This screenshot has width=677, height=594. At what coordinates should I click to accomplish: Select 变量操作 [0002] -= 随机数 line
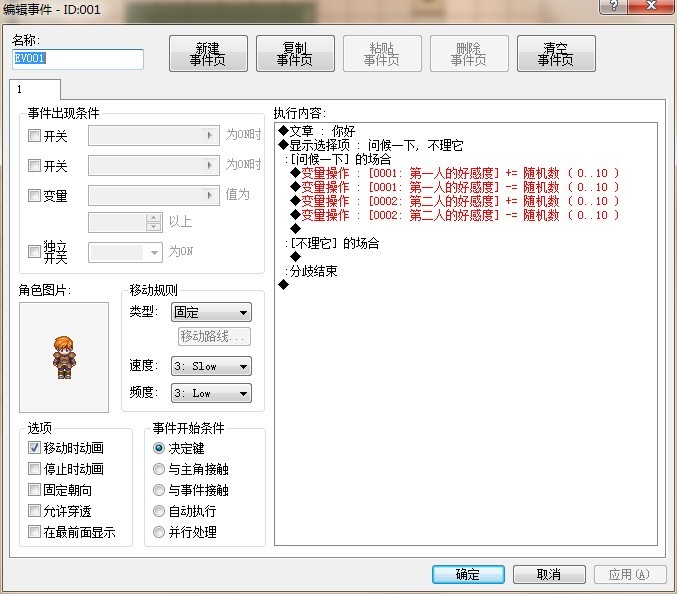point(455,215)
